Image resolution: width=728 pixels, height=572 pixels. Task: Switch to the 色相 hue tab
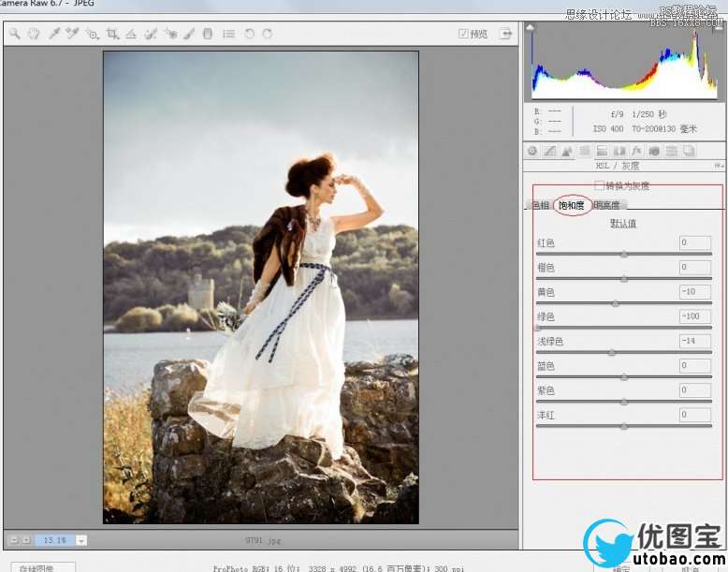541,205
